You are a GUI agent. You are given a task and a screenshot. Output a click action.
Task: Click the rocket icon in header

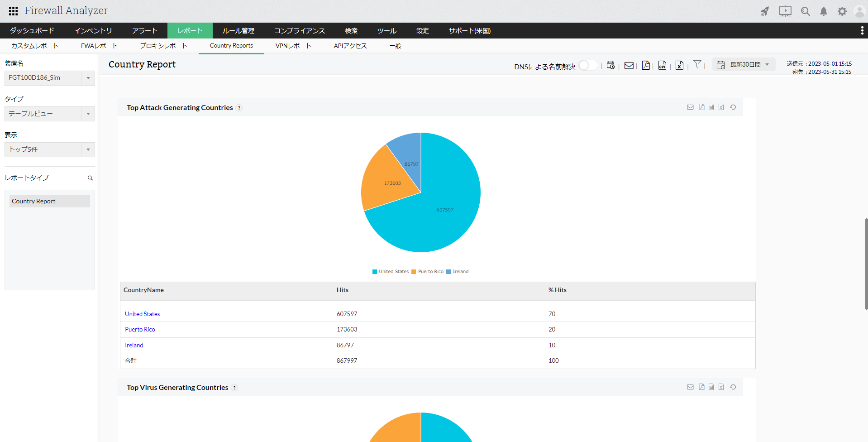pos(765,11)
